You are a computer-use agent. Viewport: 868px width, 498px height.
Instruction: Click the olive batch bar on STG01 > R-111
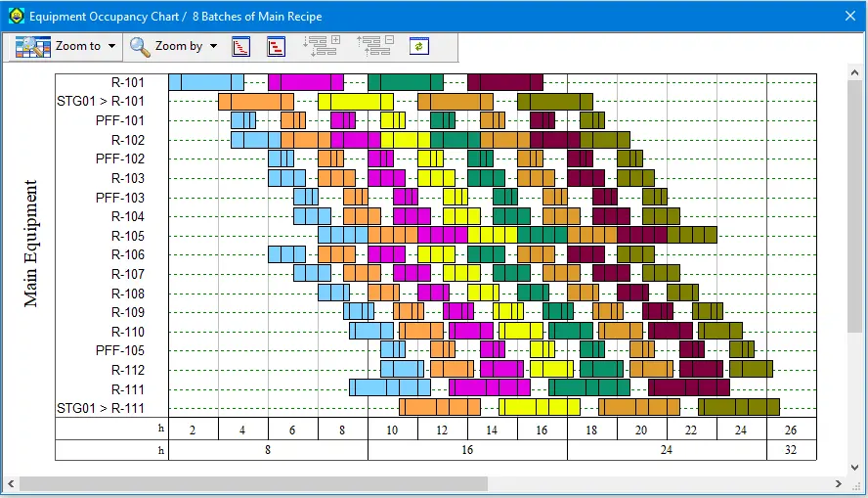[x=738, y=407]
